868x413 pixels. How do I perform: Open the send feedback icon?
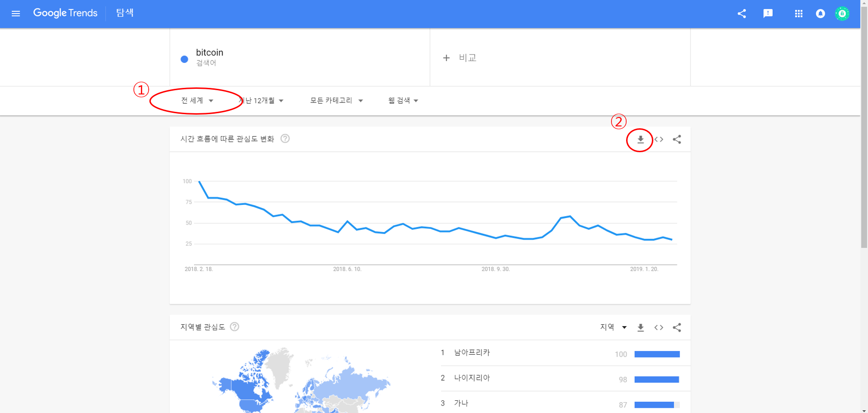(x=768, y=14)
